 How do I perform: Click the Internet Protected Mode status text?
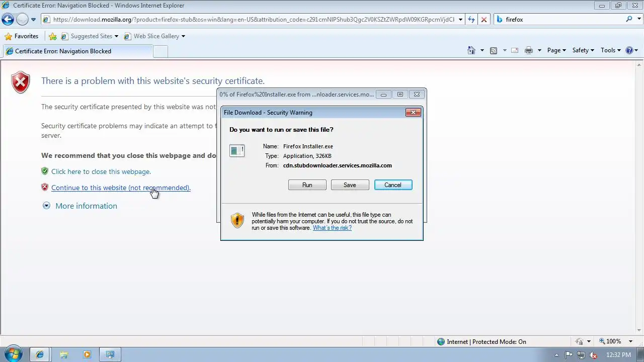pyautogui.click(x=487, y=342)
